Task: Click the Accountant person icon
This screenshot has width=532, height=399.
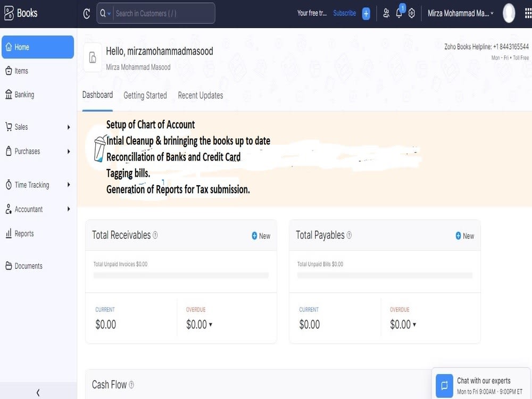Action: [x=9, y=209]
